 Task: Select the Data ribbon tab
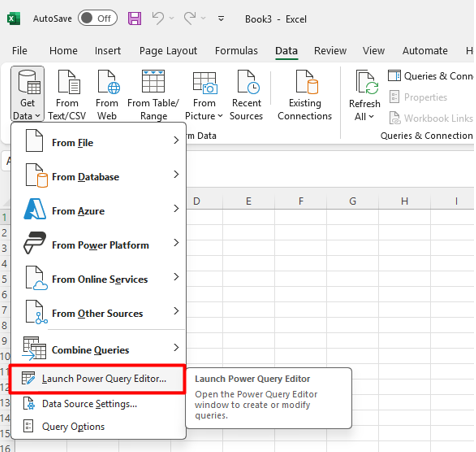[286, 51]
